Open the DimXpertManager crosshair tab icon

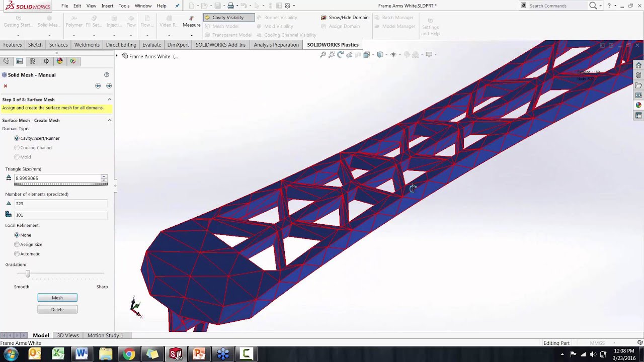pyautogui.click(x=46, y=61)
